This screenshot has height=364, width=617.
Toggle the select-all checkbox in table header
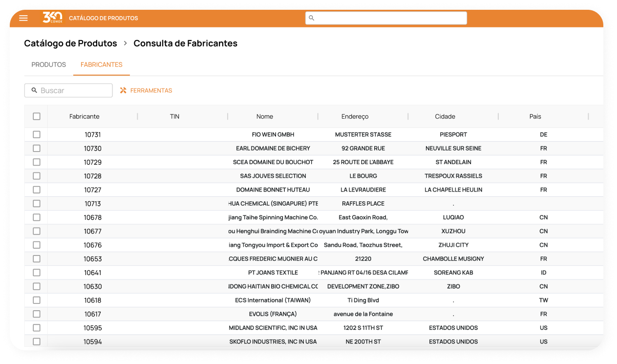pyautogui.click(x=37, y=116)
